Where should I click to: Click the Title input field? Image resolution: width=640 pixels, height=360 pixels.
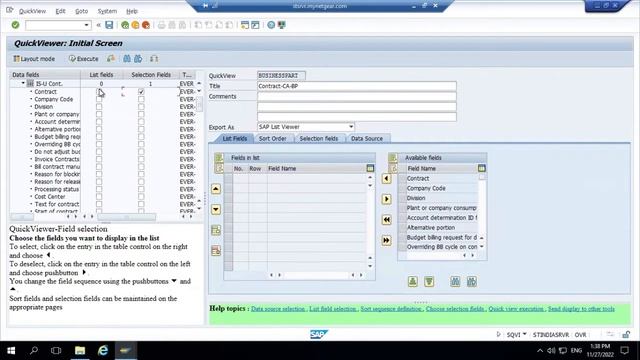(x=357, y=86)
